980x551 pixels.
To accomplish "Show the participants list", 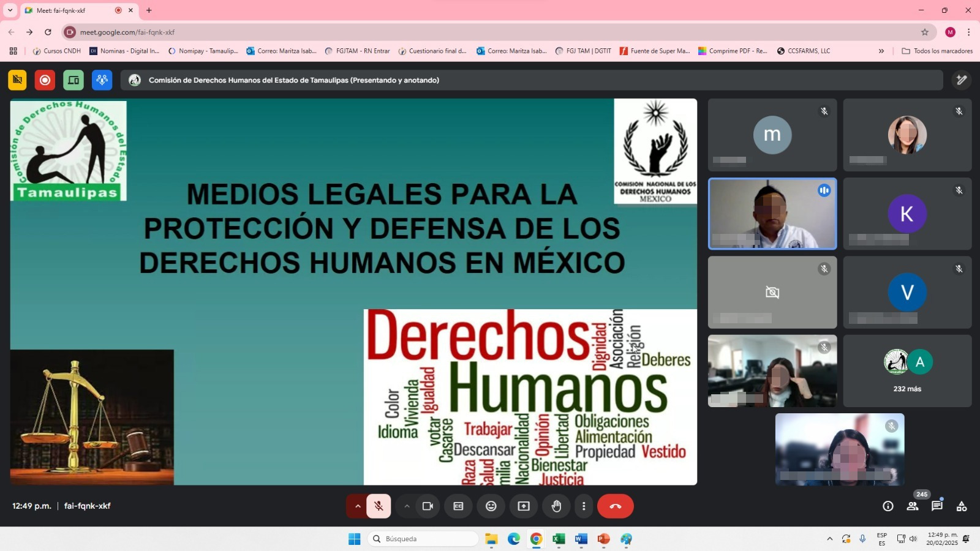I will (x=913, y=506).
